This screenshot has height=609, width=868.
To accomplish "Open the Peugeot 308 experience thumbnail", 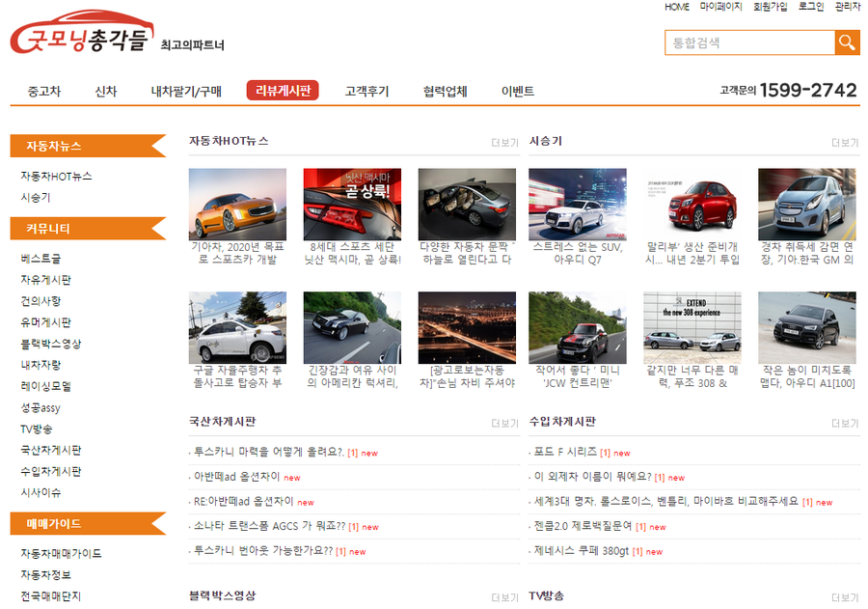I will pos(692,327).
